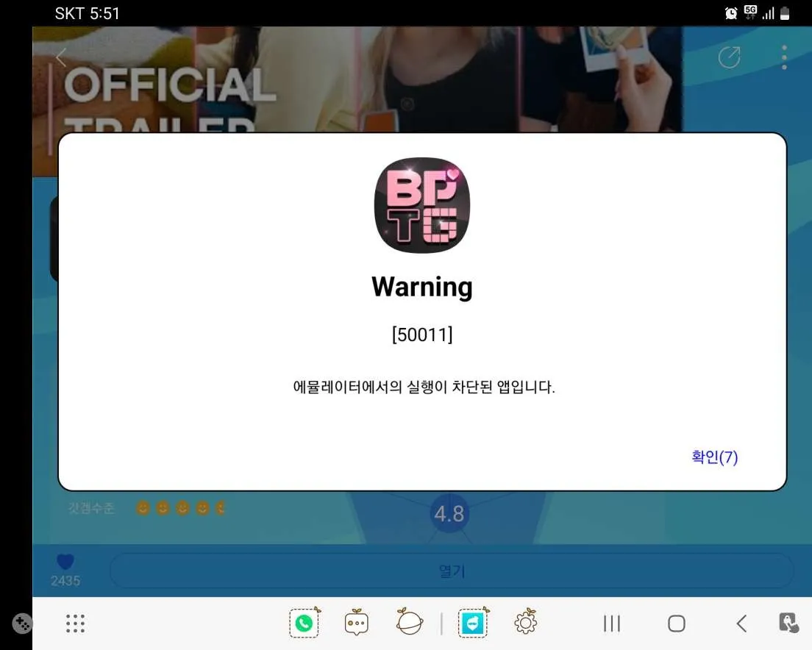
Task: Tap the heart like icon with 2435
Action: (65, 562)
